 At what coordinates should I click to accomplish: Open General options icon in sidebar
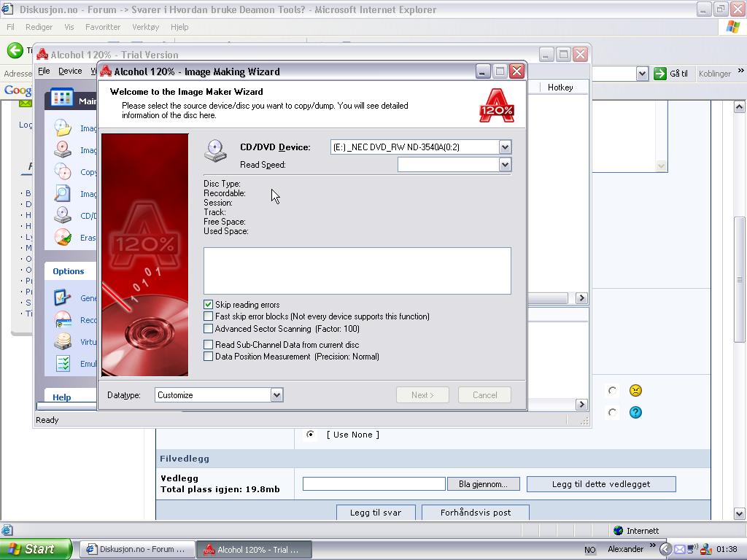click(x=63, y=297)
